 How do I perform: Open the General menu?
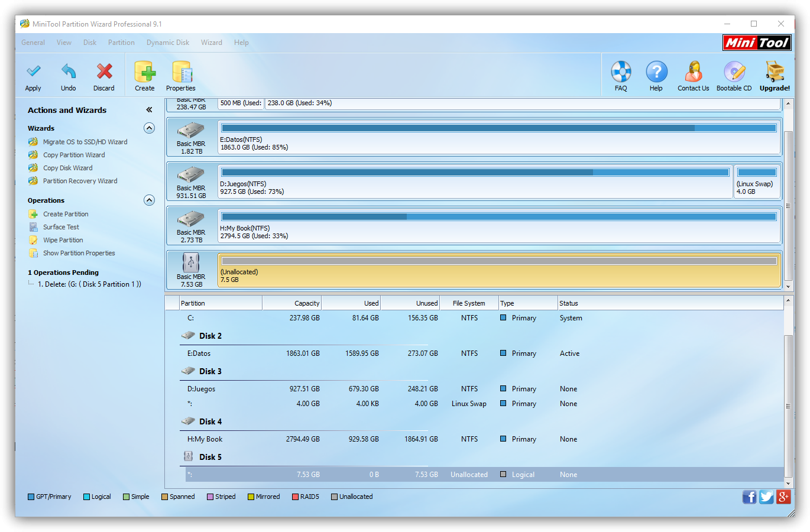pyautogui.click(x=33, y=43)
